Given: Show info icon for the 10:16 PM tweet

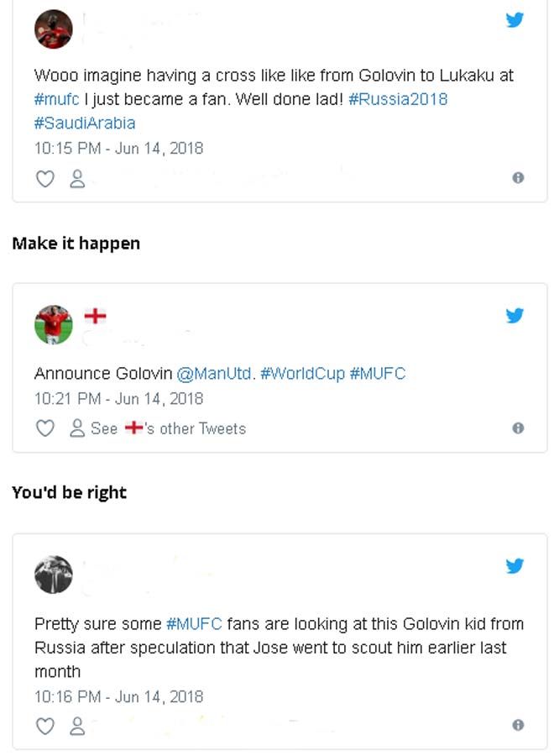Looking at the screenshot, I should click(518, 726).
